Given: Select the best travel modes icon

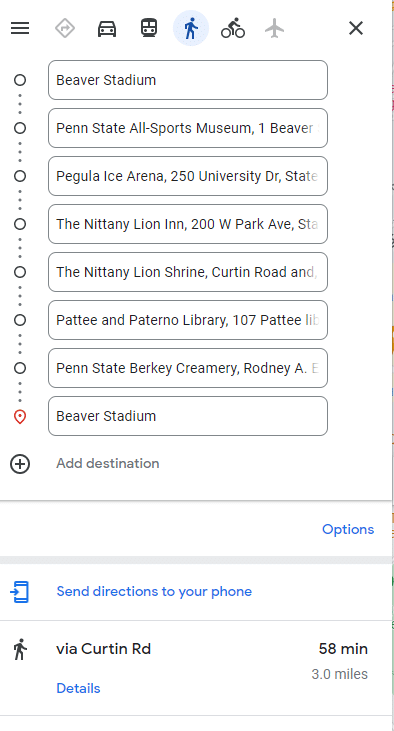Looking at the screenshot, I should pos(65,28).
